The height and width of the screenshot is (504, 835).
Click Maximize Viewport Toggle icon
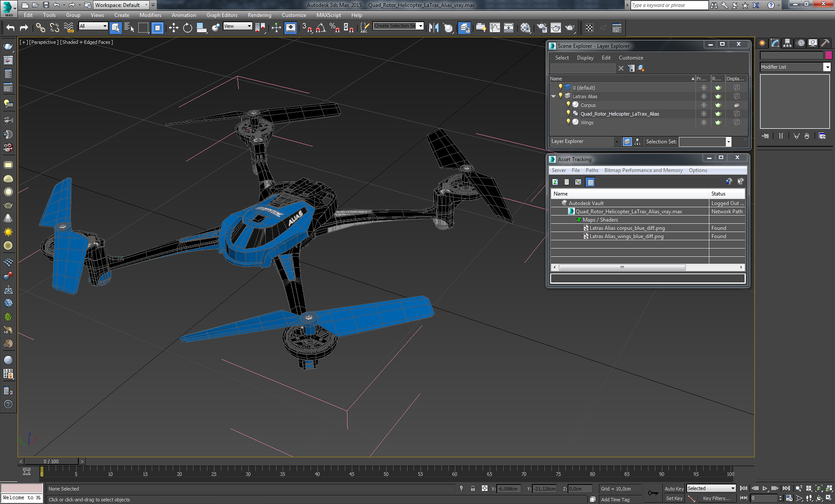829,498
